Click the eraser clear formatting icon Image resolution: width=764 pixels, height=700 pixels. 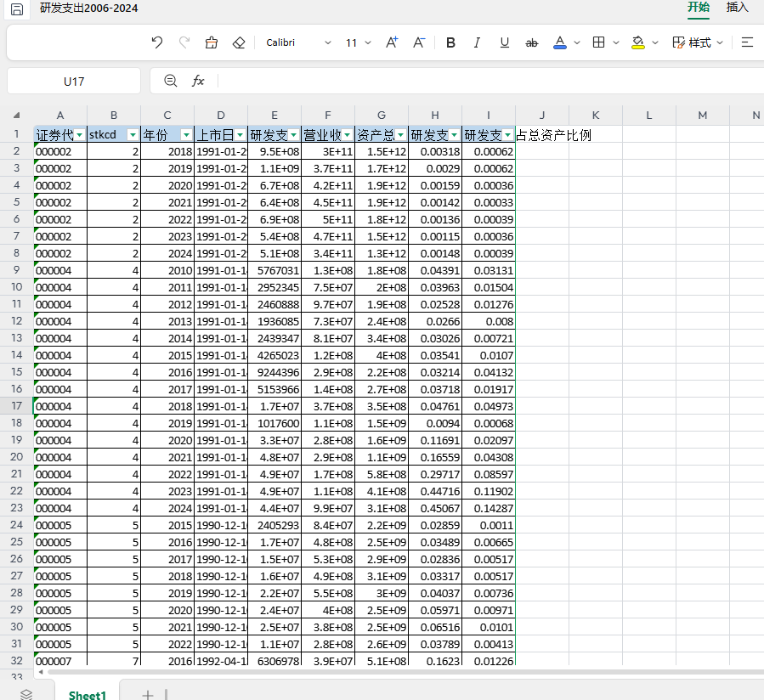pos(239,42)
